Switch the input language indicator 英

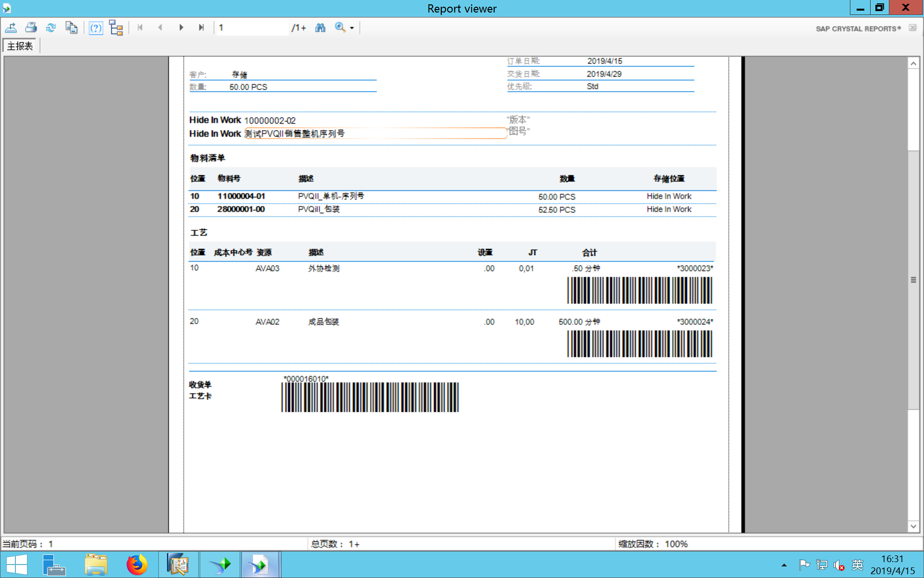[857, 565]
